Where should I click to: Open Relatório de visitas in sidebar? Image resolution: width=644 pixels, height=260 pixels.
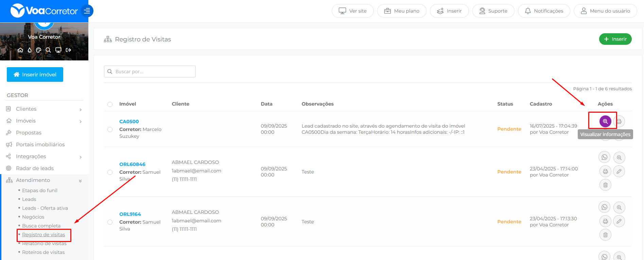pyautogui.click(x=44, y=244)
